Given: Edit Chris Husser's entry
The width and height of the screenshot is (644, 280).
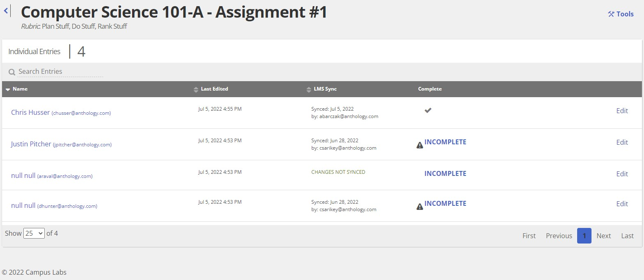Looking at the screenshot, I should click(x=622, y=111).
